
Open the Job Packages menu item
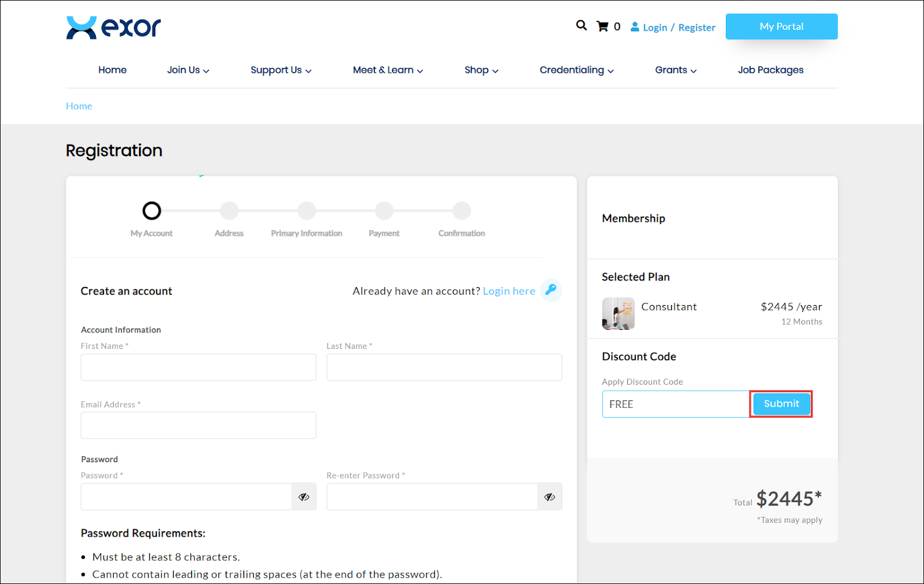770,70
